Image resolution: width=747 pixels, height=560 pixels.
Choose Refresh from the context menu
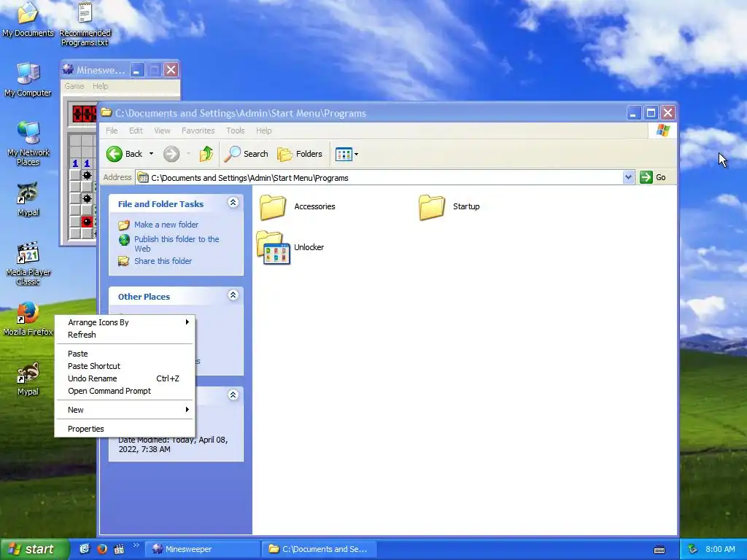pyautogui.click(x=125, y=335)
